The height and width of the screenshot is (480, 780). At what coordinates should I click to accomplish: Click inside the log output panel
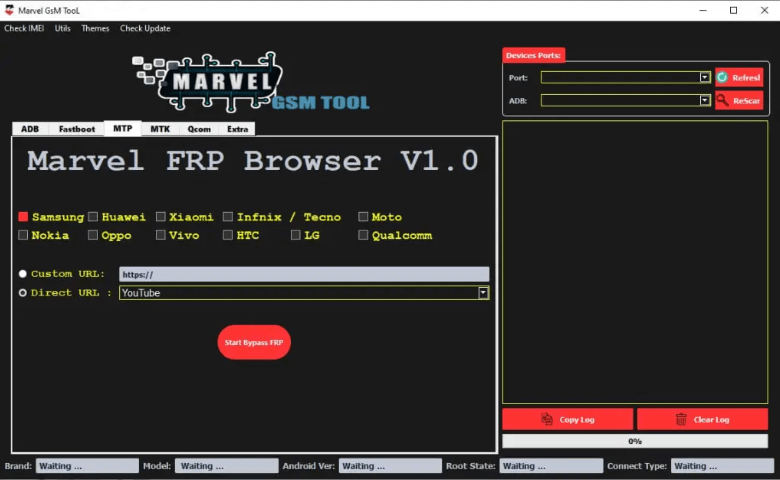pos(635,262)
